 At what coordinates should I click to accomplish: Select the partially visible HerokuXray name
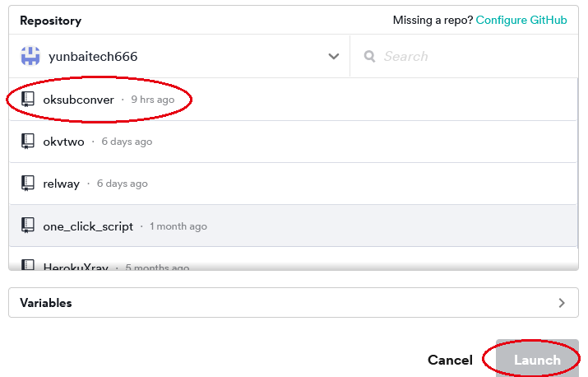78,267
